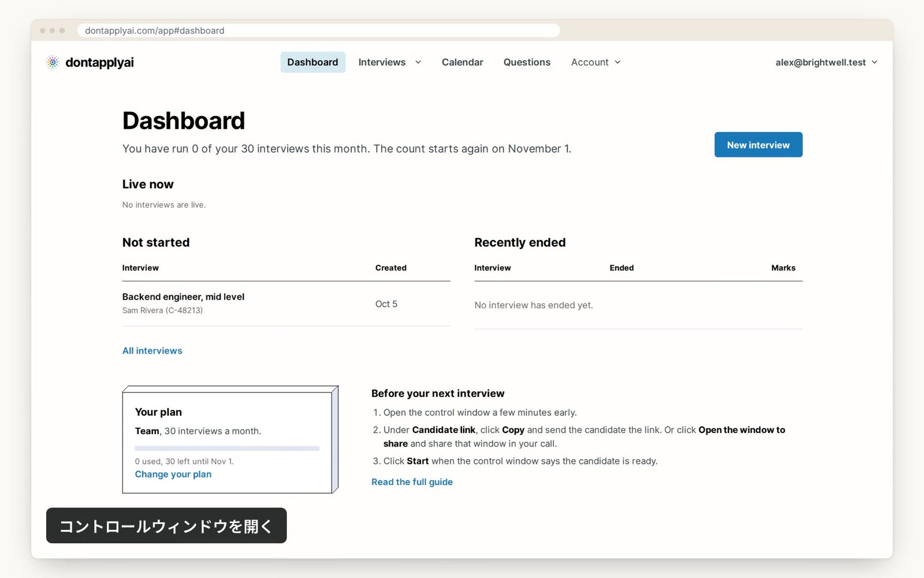Click the Ended column header
924x578 pixels.
(x=621, y=268)
